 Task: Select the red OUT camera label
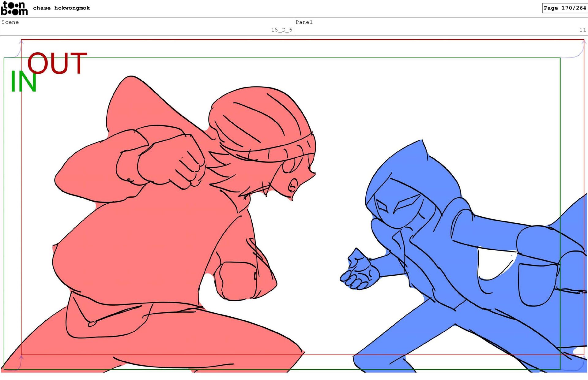click(57, 63)
